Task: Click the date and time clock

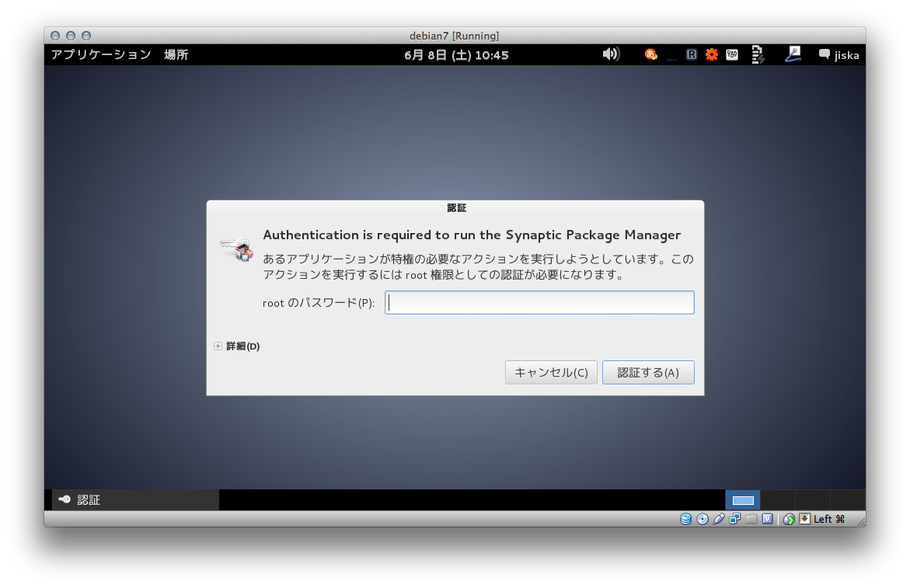Action: [456, 55]
